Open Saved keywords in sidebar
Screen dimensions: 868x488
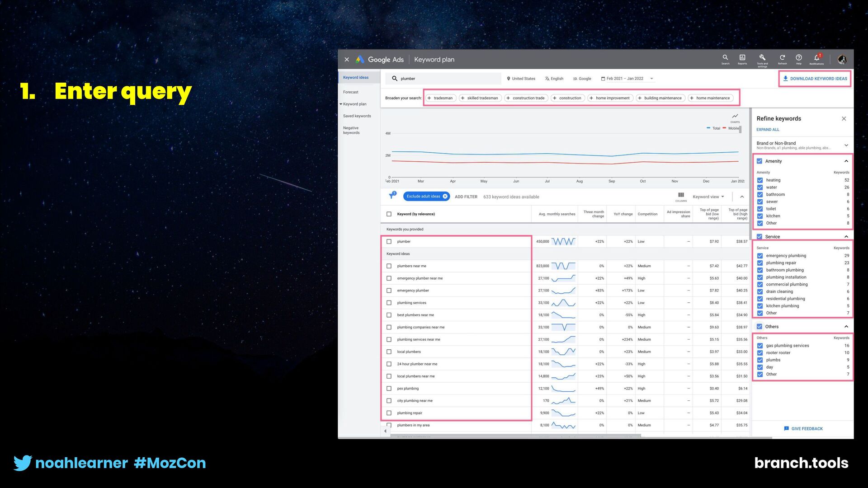(357, 116)
